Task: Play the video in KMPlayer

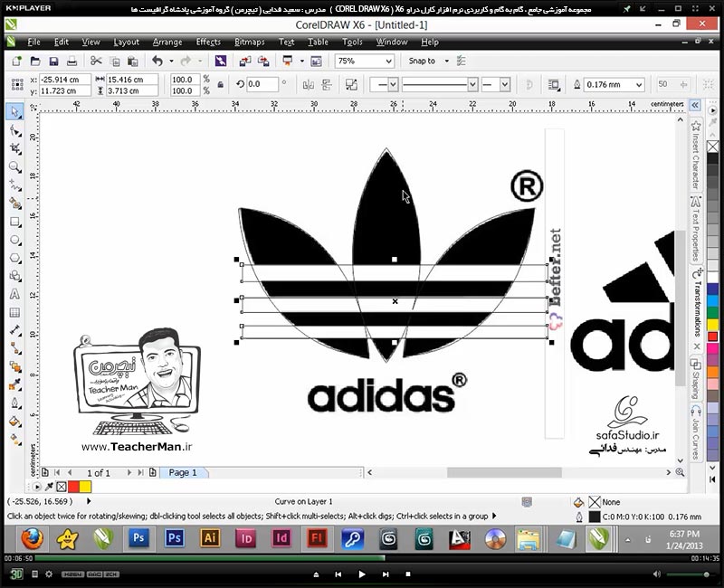Action: tap(362, 574)
